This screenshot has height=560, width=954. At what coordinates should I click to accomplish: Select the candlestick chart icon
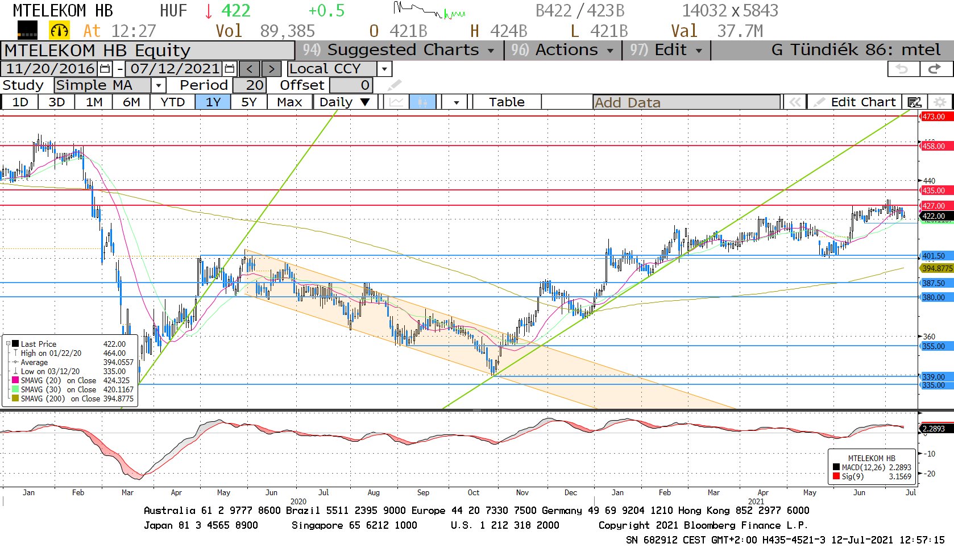[x=422, y=102]
